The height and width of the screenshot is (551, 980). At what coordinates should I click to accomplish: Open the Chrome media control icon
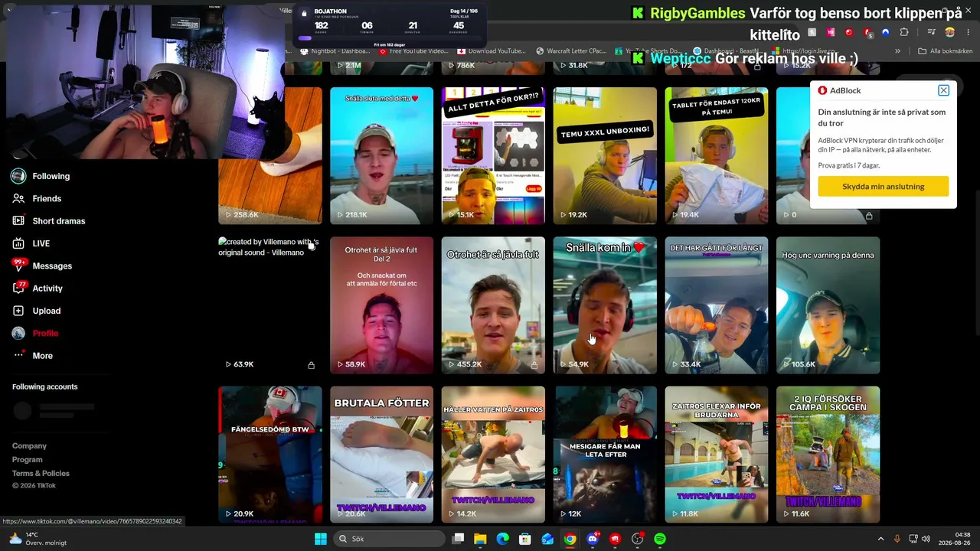tap(931, 32)
